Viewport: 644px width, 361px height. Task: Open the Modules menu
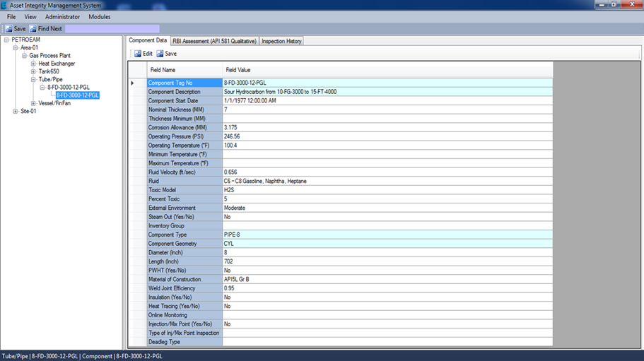tap(99, 17)
